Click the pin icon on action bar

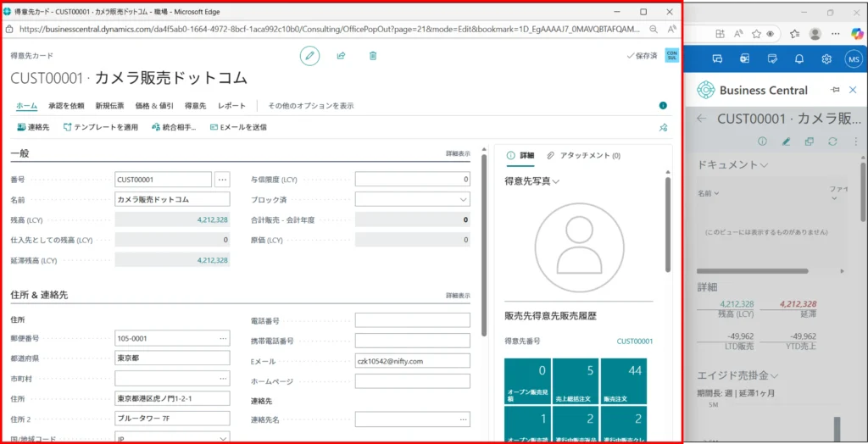point(663,128)
